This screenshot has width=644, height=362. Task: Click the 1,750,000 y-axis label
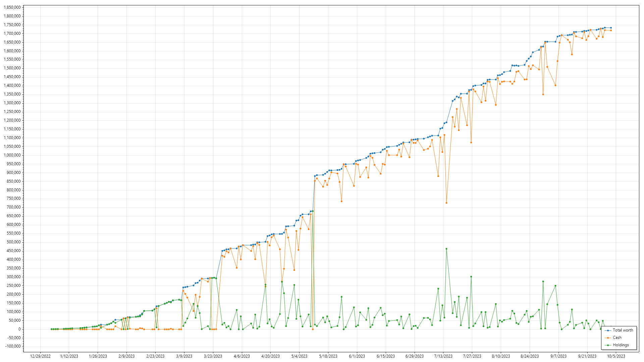click(x=12, y=25)
